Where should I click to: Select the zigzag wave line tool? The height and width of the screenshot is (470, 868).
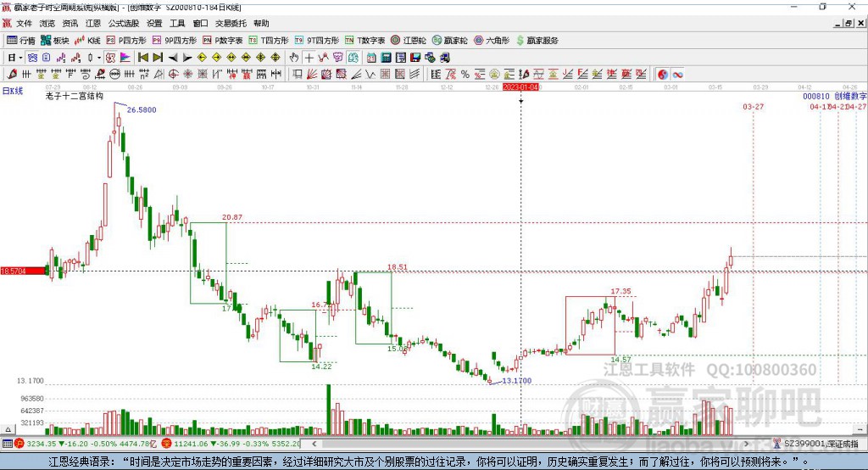tap(370, 75)
